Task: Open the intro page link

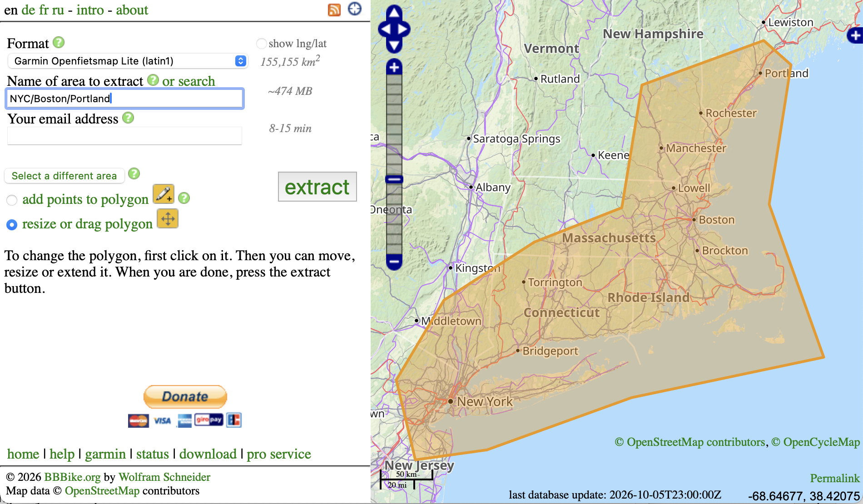Action: (90, 10)
